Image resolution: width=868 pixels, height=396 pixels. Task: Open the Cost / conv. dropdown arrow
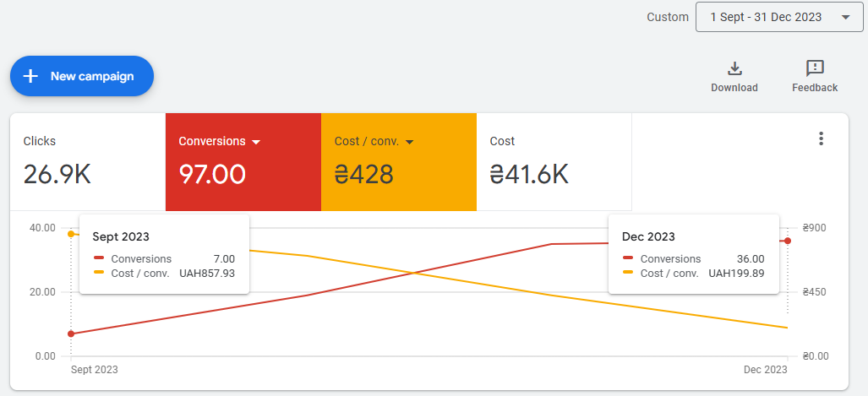coord(410,142)
